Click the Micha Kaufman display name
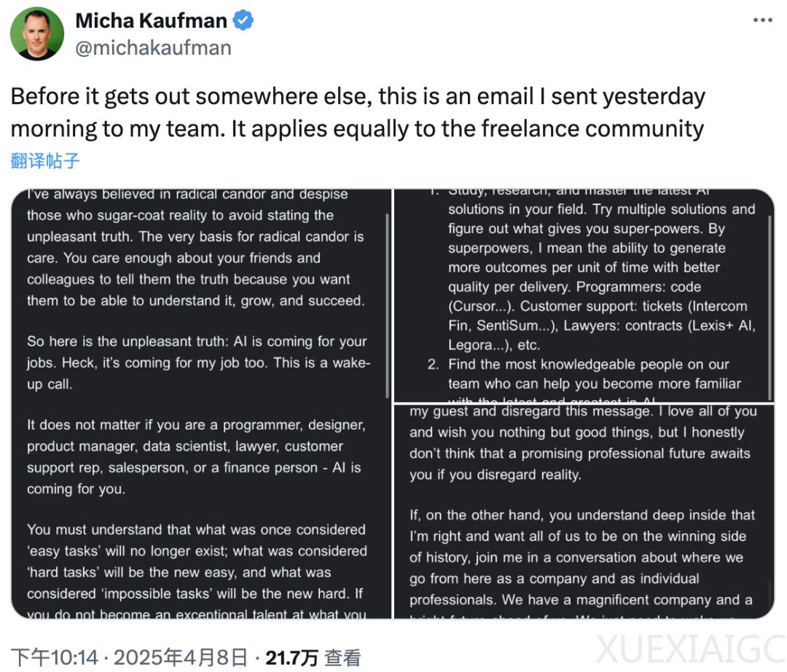The image size is (787, 672). pyautogui.click(x=151, y=21)
